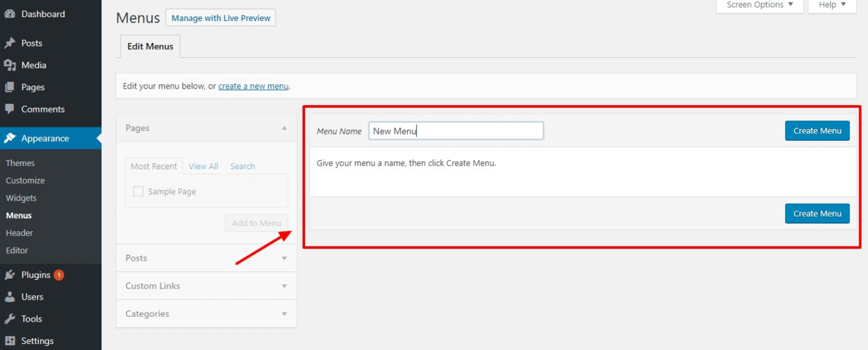Click the Dashboard gauge icon

9,14
